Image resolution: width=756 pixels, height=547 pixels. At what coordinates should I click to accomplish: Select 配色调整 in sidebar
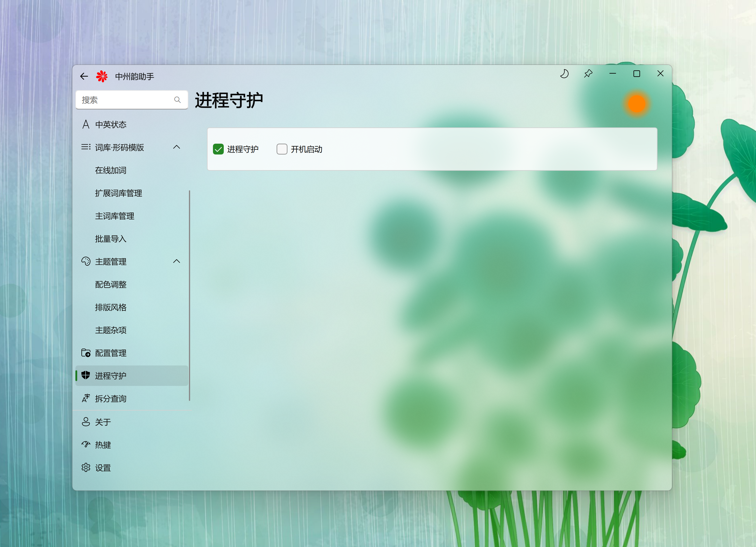(x=111, y=285)
